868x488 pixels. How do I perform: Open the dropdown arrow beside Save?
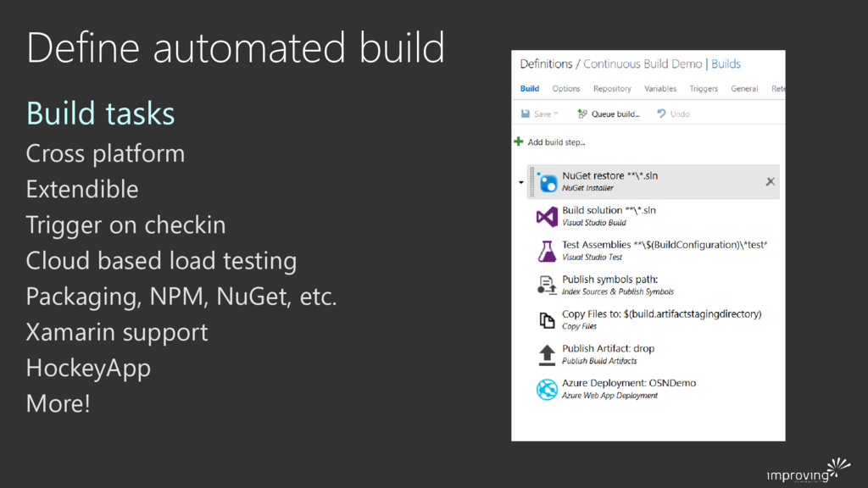(556, 114)
